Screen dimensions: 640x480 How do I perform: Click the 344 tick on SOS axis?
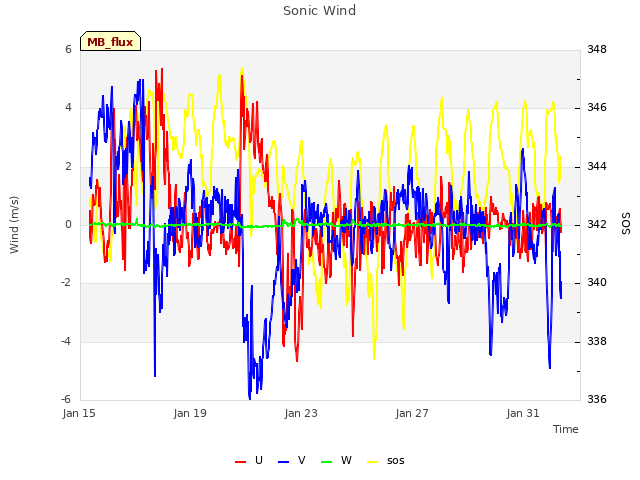[x=597, y=167]
